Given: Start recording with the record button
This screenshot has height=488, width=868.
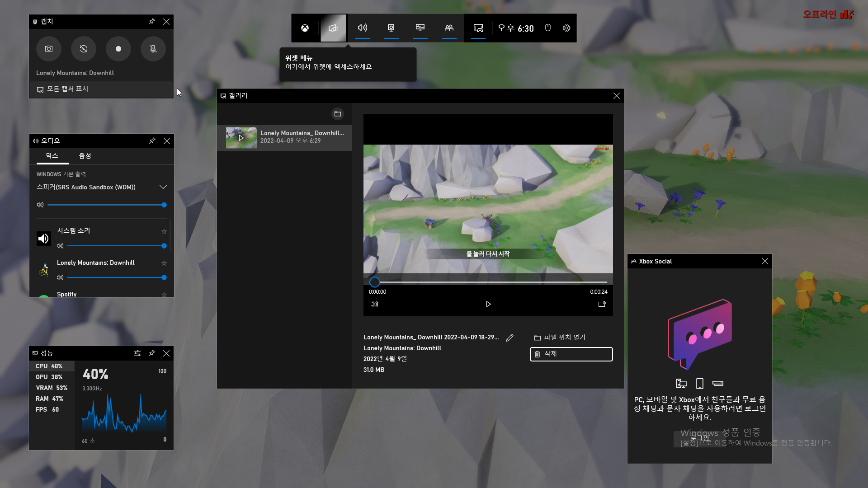Looking at the screenshot, I should coord(118,49).
